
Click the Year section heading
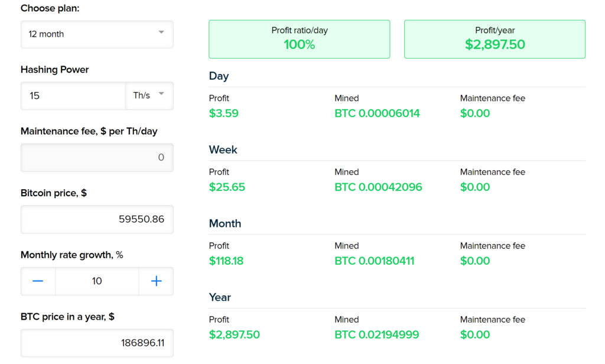220,297
